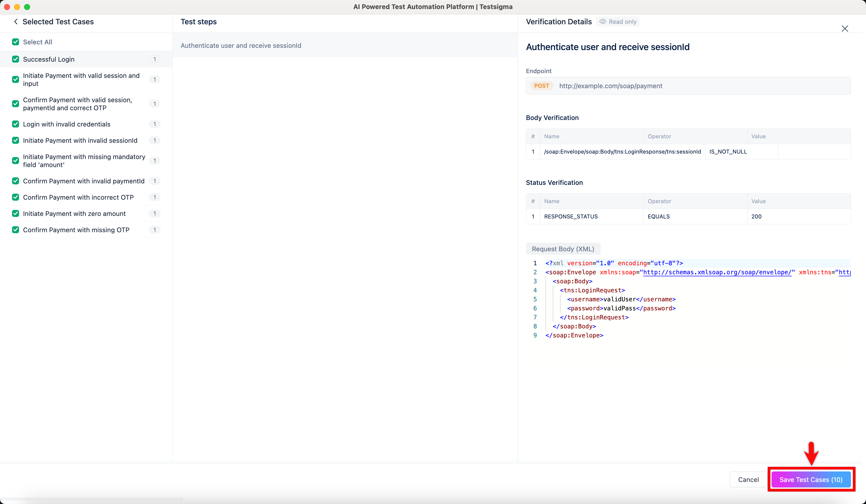Click the back arrow beside Selected Test Cases
Image resolution: width=866 pixels, height=504 pixels.
point(16,22)
